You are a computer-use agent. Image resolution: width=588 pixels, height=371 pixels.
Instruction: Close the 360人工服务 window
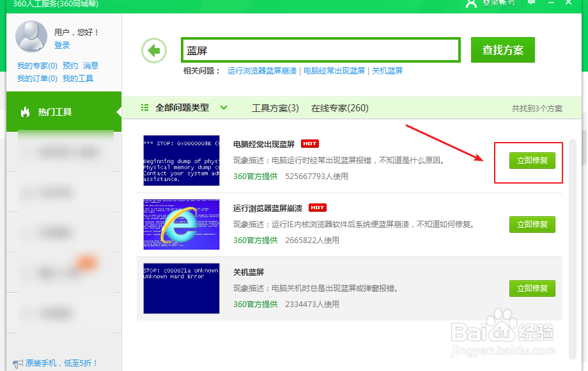coord(568,3)
